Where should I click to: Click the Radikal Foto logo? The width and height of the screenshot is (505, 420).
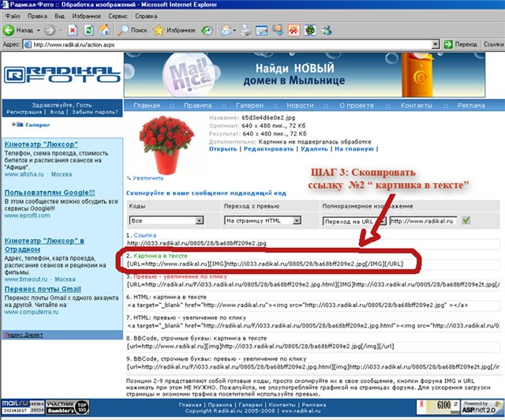47,76
